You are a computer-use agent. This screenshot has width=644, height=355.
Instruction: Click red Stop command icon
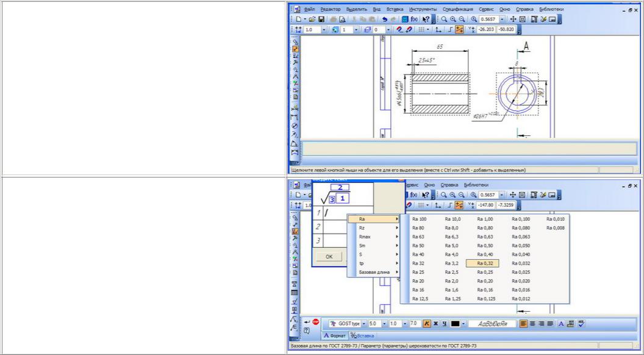coord(315,321)
